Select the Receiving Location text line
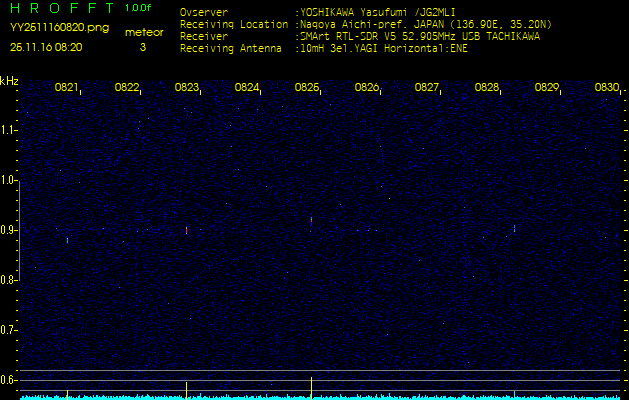This screenshot has height=400, width=629. click(360, 24)
